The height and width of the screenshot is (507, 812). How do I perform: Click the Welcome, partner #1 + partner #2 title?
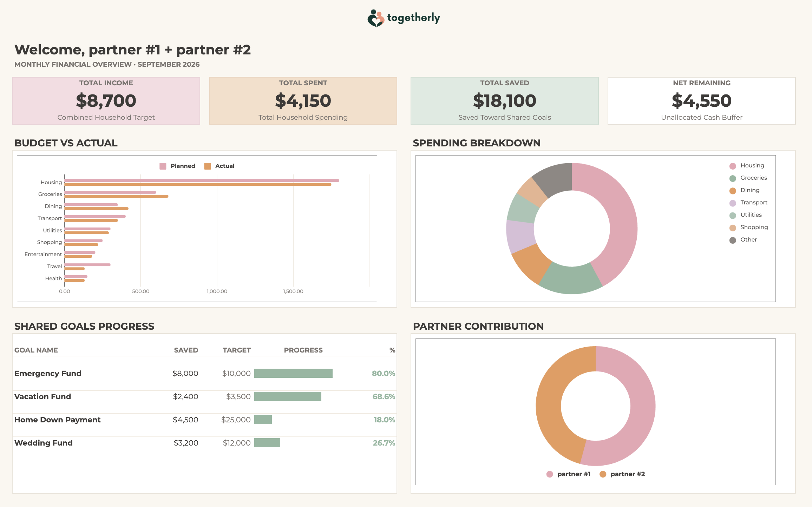point(133,50)
